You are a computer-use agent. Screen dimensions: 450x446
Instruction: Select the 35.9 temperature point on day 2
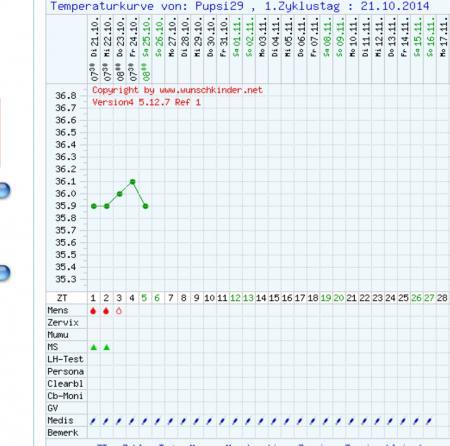[x=107, y=206]
